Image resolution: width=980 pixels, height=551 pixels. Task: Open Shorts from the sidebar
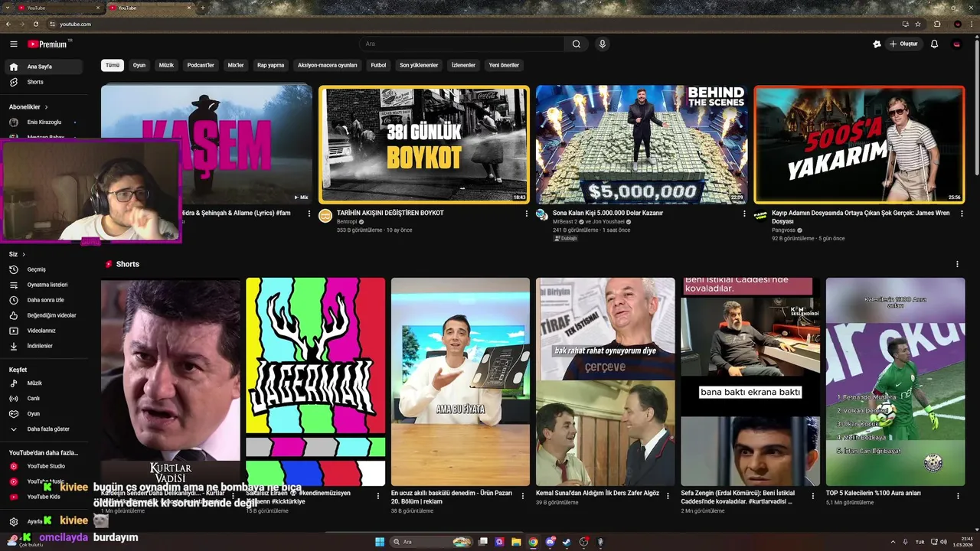(x=44, y=82)
